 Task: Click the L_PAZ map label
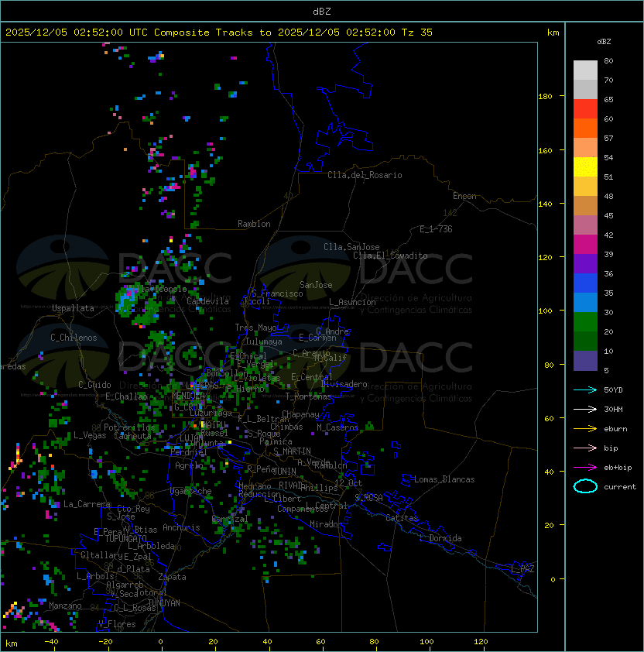[522, 569]
